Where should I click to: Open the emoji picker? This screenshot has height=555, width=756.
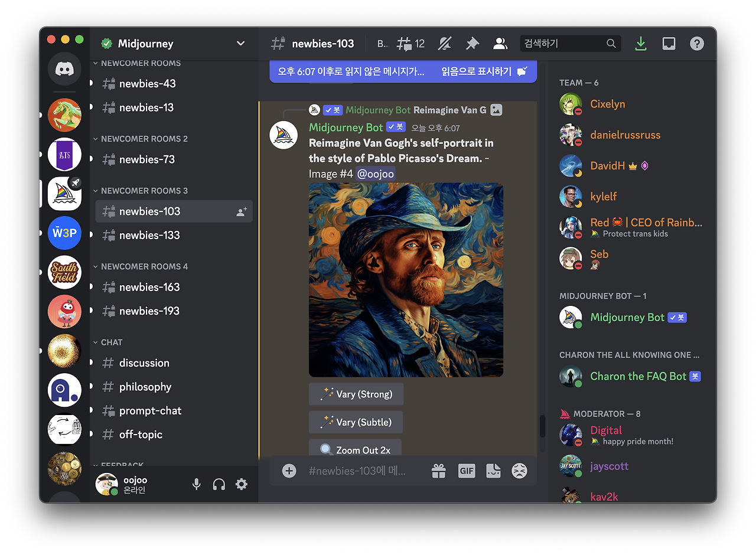519,471
